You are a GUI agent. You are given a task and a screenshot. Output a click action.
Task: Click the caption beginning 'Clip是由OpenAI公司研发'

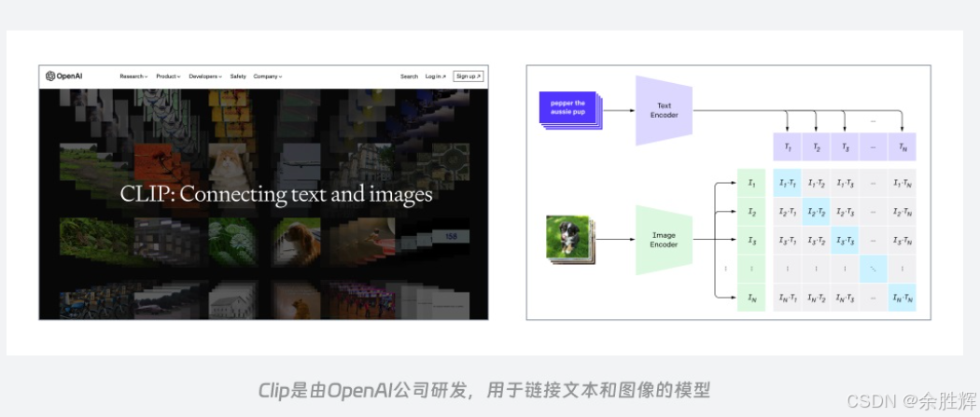(x=484, y=391)
